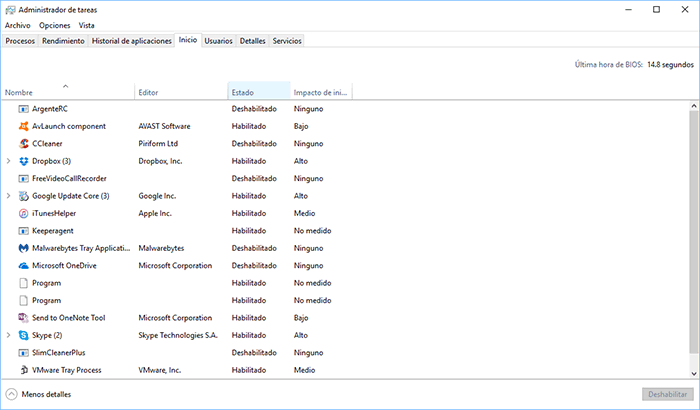Viewport: 700px width, 410px height.
Task: Select the Send to OneNote Tool name
Action: (69, 318)
